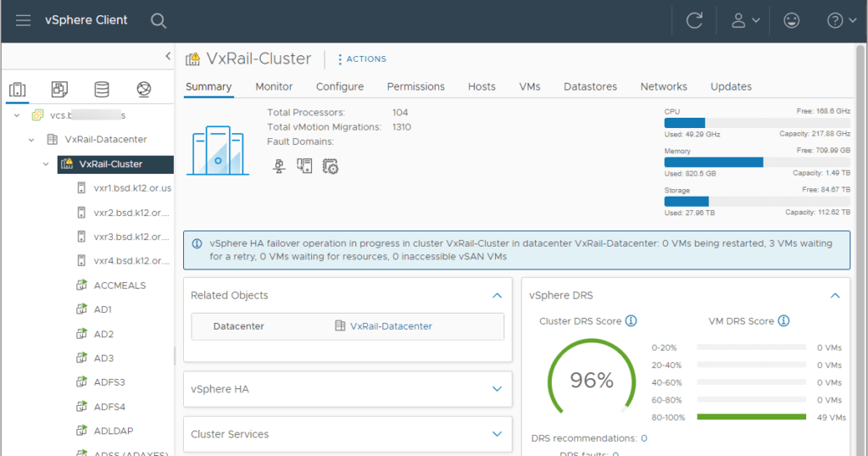The image size is (868, 456).
Task: Select Hosts and Clusters inventory view
Action: [x=18, y=89]
